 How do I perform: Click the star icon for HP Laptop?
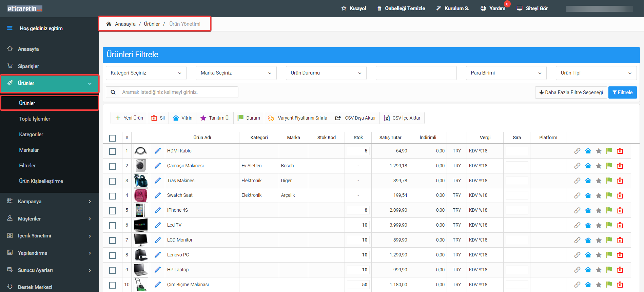pos(599,270)
